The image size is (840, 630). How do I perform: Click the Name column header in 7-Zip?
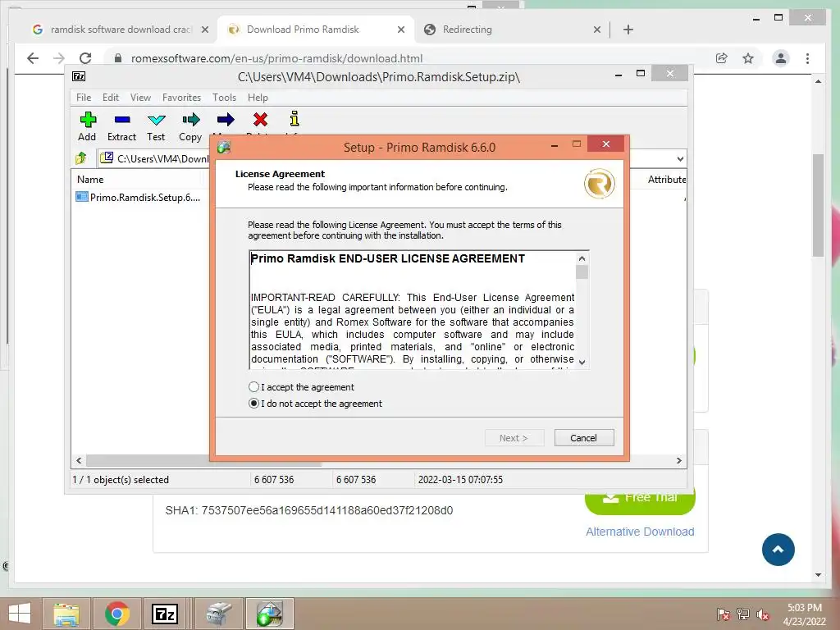(x=90, y=180)
